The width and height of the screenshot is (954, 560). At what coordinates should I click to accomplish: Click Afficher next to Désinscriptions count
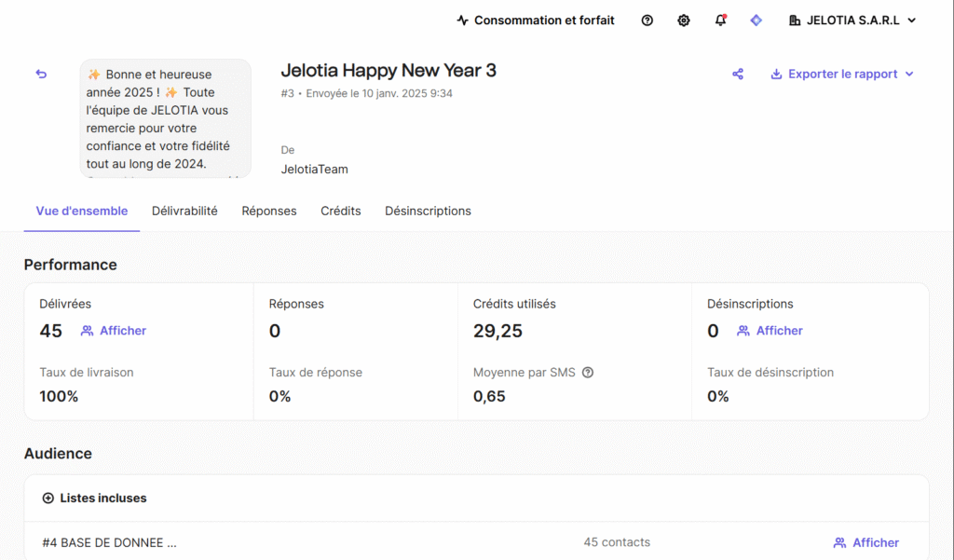770,331
